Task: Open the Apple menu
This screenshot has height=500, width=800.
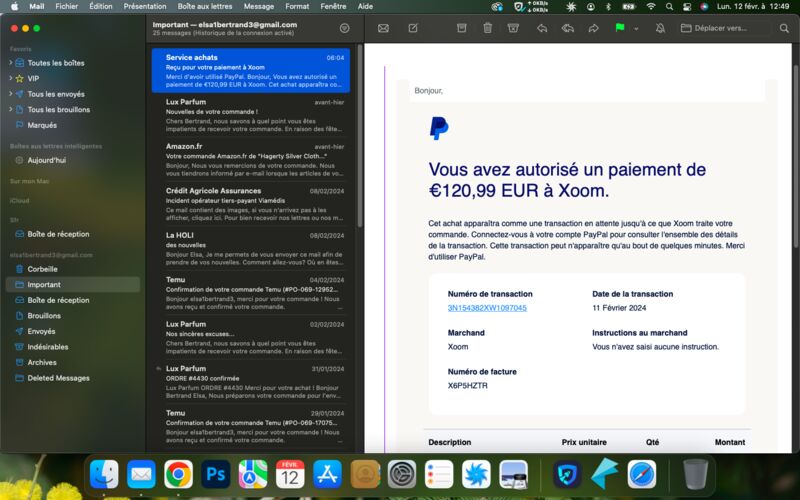Action: click(14, 6)
